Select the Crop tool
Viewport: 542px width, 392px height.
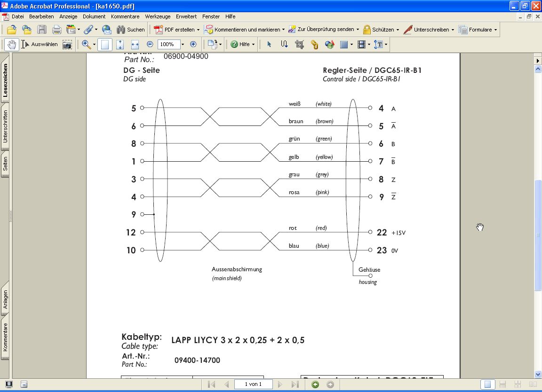pyautogui.click(x=299, y=44)
